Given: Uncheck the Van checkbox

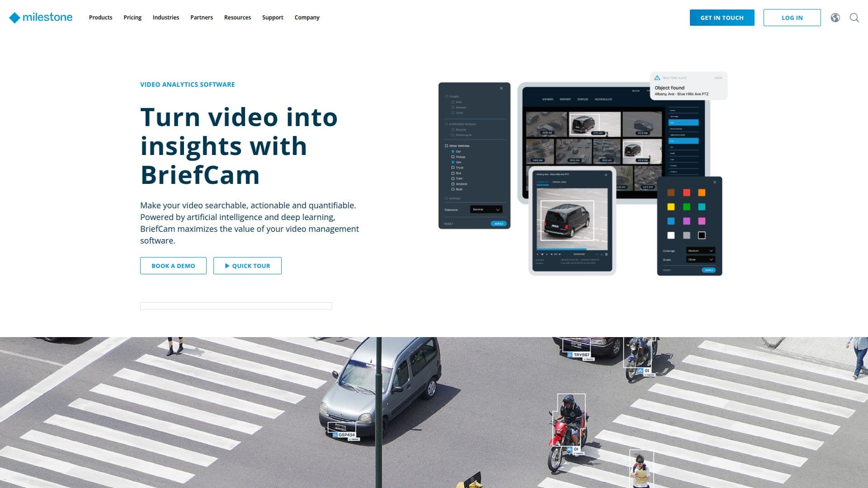Looking at the screenshot, I should pos(453,162).
